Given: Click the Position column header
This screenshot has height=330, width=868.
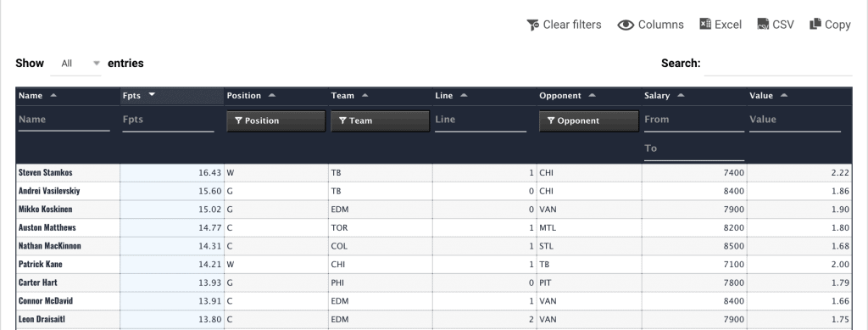Looking at the screenshot, I should coord(276,96).
